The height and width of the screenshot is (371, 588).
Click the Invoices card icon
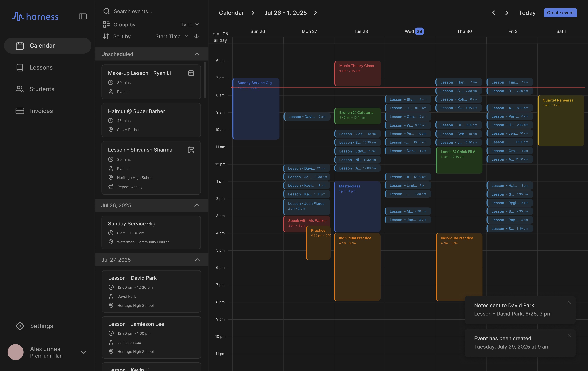[x=20, y=111]
